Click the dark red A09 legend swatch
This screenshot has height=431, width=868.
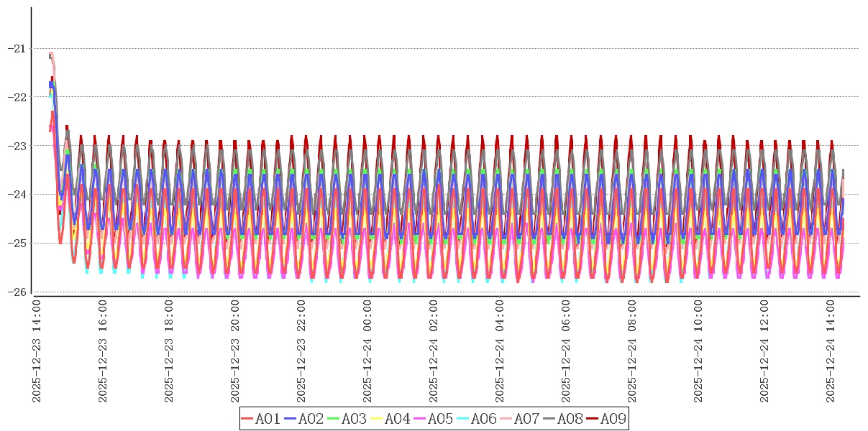(593, 419)
